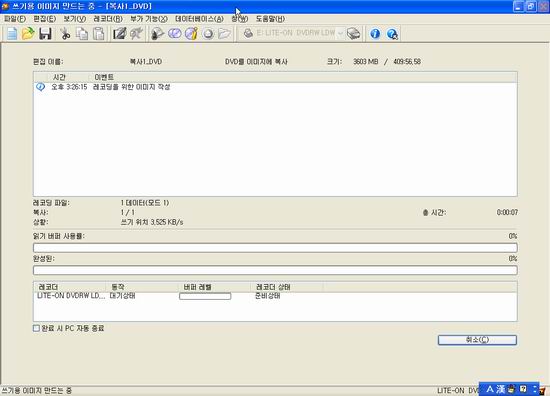Click the small 버퍼 레벨 bar in recorder row
This screenshot has height=396, width=550.
click(x=205, y=296)
